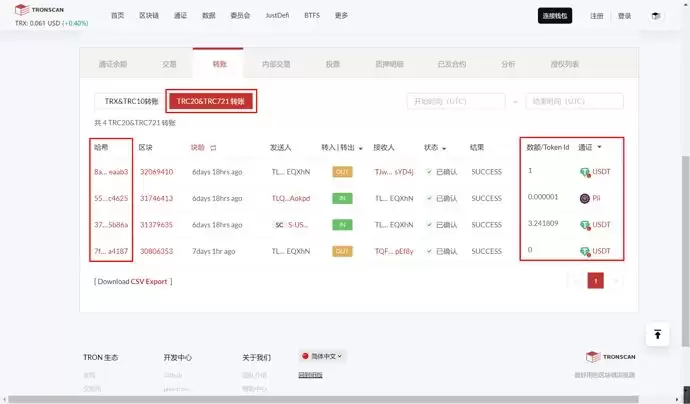Image resolution: width=690 pixels, height=404 pixels.
Task: Open USDT token icon in 30806353 row
Action: [x=584, y=251]
